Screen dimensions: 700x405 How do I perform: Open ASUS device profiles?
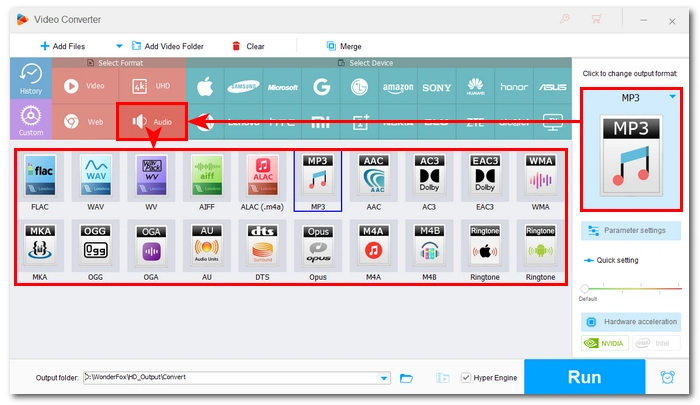point(553,86)
